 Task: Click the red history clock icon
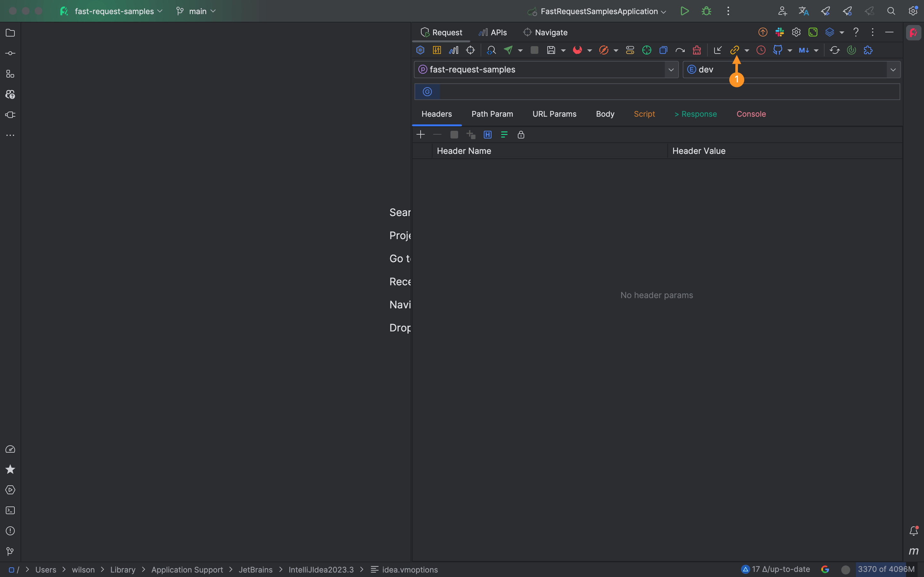click(x=761, y=50)
